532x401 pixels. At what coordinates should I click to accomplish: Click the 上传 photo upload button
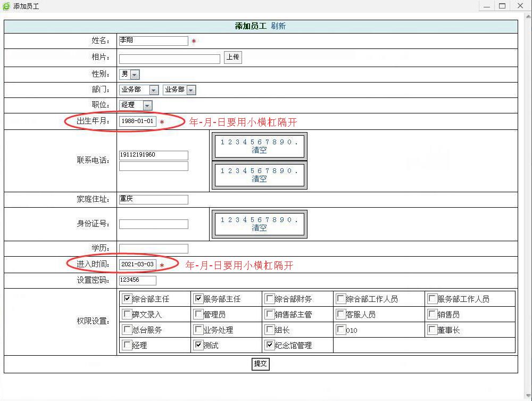(232, 58)
